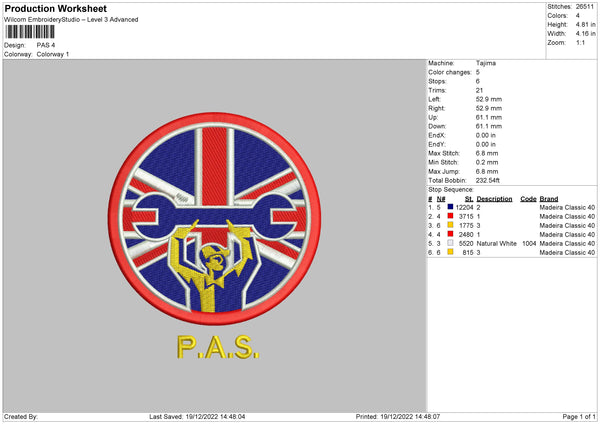Click the yellow 'P.A.S.' lettering below emblem

tap(218, 347)
